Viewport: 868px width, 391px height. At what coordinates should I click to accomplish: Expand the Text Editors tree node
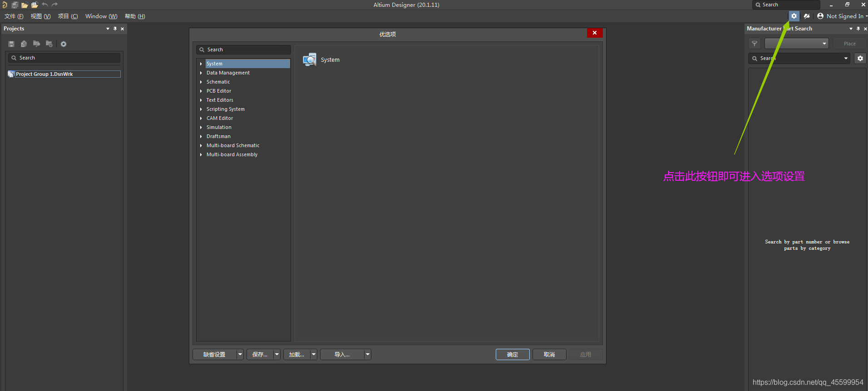pos(201,100)
